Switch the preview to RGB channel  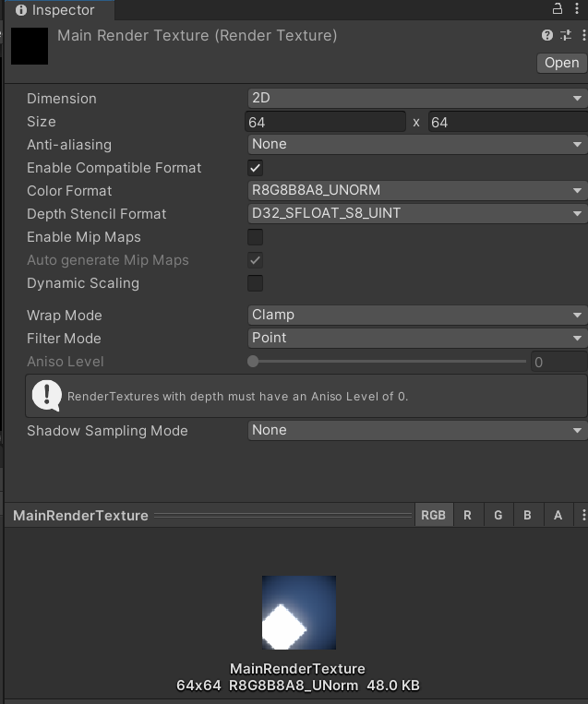(433, 516)
